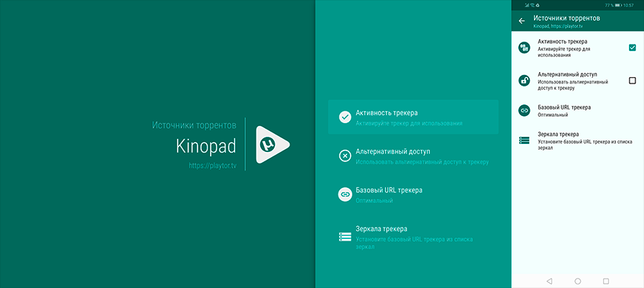Viewport: 644px width, 288px height.
Task: Click the back arrow in the phone header
Action: click(x=522, y=21)
